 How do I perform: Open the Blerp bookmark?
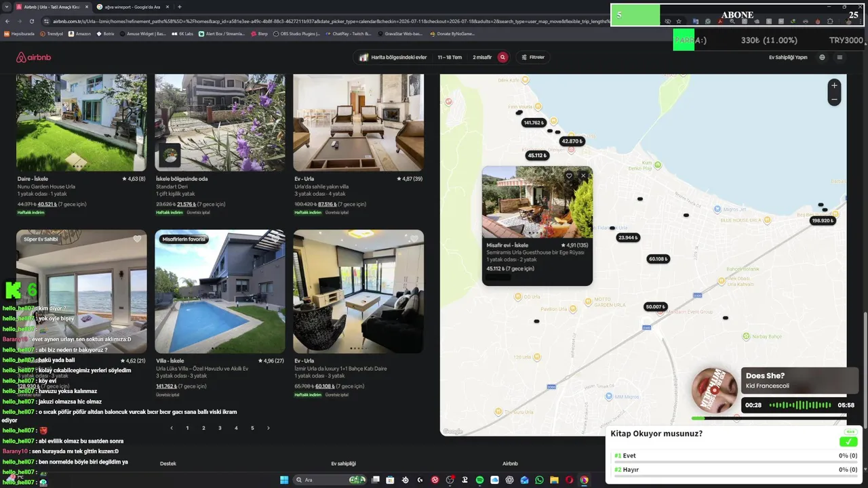[x=259, y=33]
